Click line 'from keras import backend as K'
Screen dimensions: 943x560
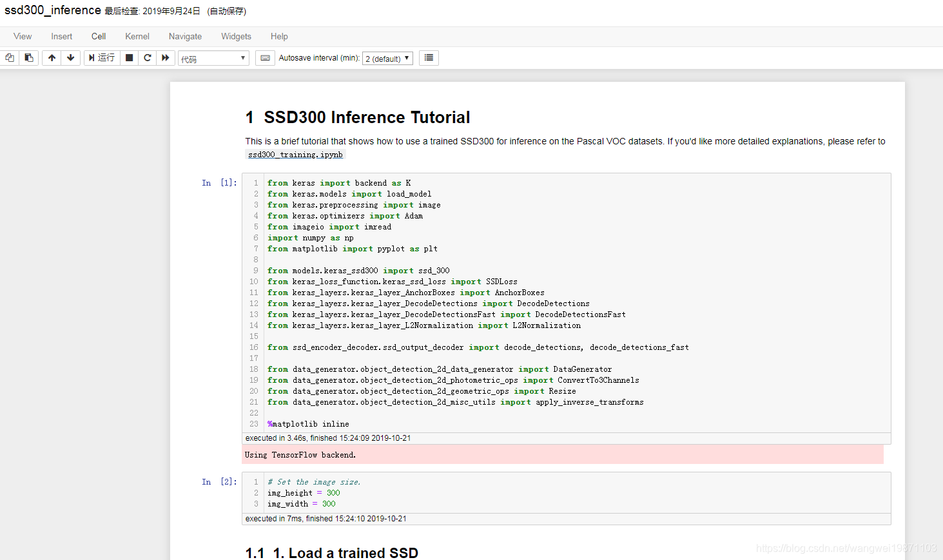pyautogui.click(x=339, y=183)
